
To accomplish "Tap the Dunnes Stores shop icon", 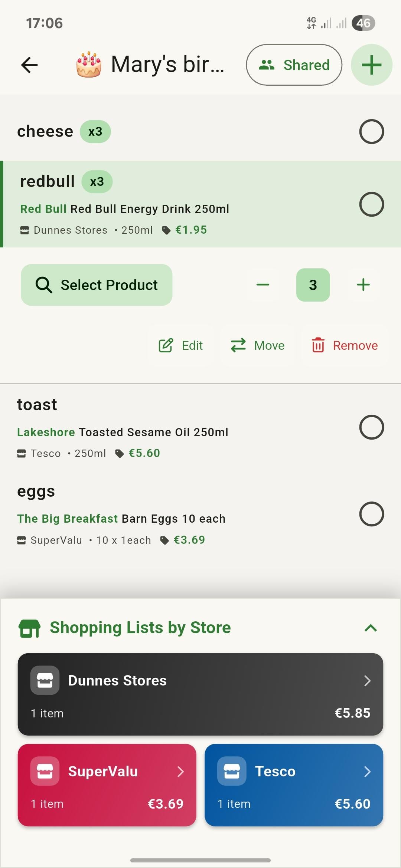I will 45,680.
